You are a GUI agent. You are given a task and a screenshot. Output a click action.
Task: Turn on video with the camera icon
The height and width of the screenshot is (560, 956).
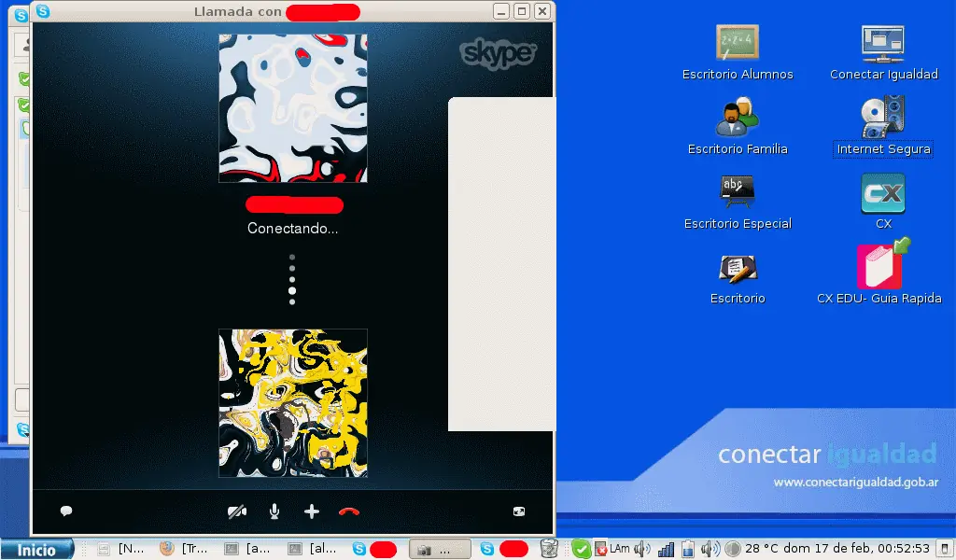pos(236,511)
